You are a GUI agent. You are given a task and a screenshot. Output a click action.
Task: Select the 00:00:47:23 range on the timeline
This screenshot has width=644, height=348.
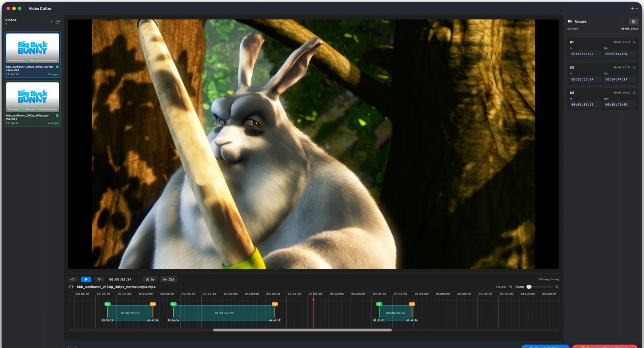224,313
